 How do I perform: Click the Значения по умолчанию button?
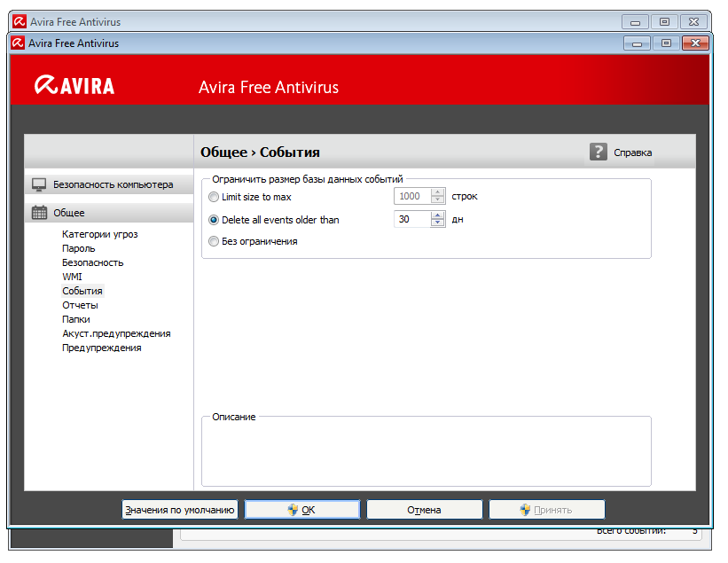click(180, 510)
